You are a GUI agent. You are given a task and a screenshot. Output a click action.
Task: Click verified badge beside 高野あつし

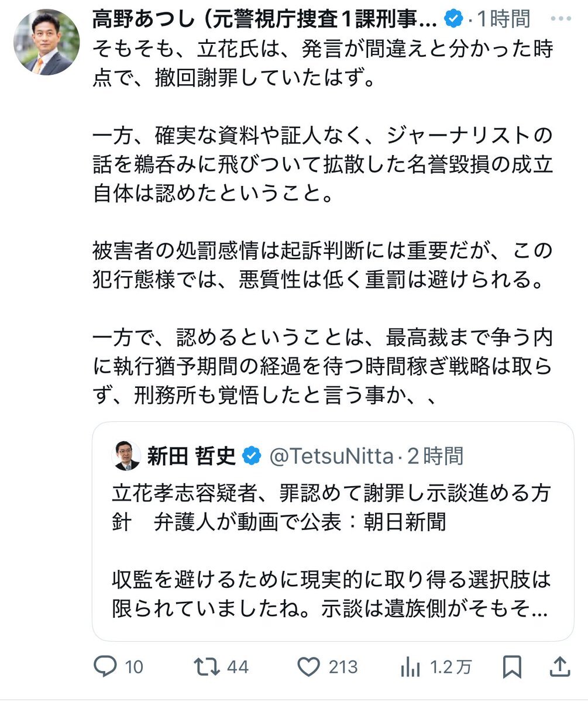pos(453,19)
